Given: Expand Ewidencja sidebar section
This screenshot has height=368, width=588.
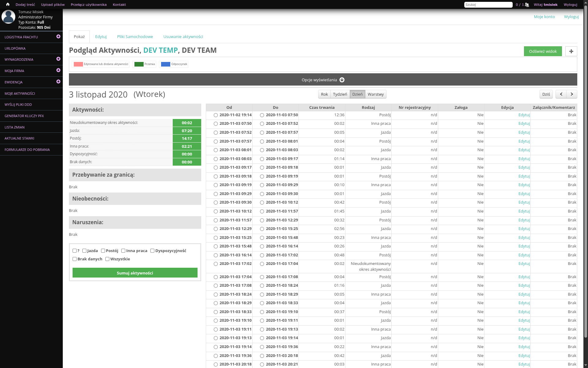Looking at the screenshot, I should [58, 82].
